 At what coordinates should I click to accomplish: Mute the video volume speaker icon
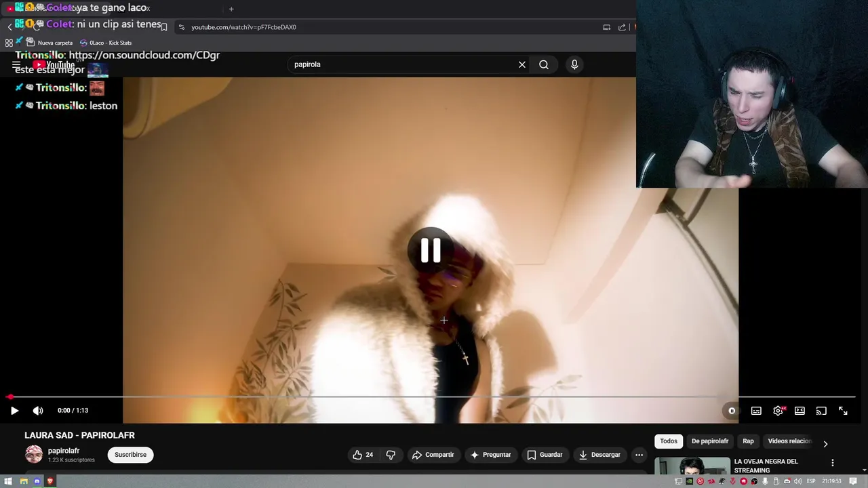pyautogui.click(x=38, y=410)
